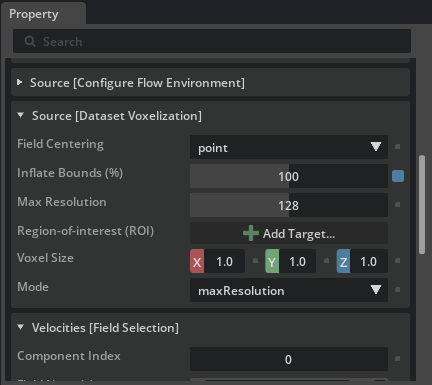Click the Inflate Bounds (%) slider
Viewport: 432px width, 385px height.
pyautogui.click(x=289, y=176)
